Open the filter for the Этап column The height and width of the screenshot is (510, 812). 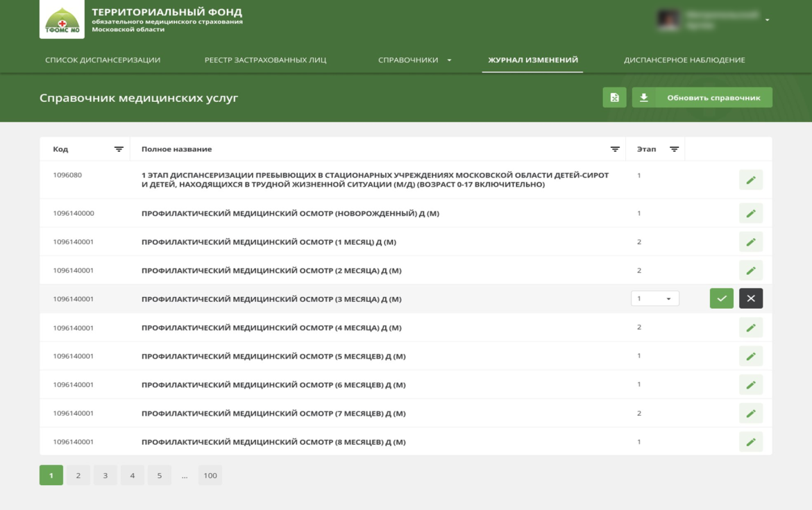tap(674, 149)
